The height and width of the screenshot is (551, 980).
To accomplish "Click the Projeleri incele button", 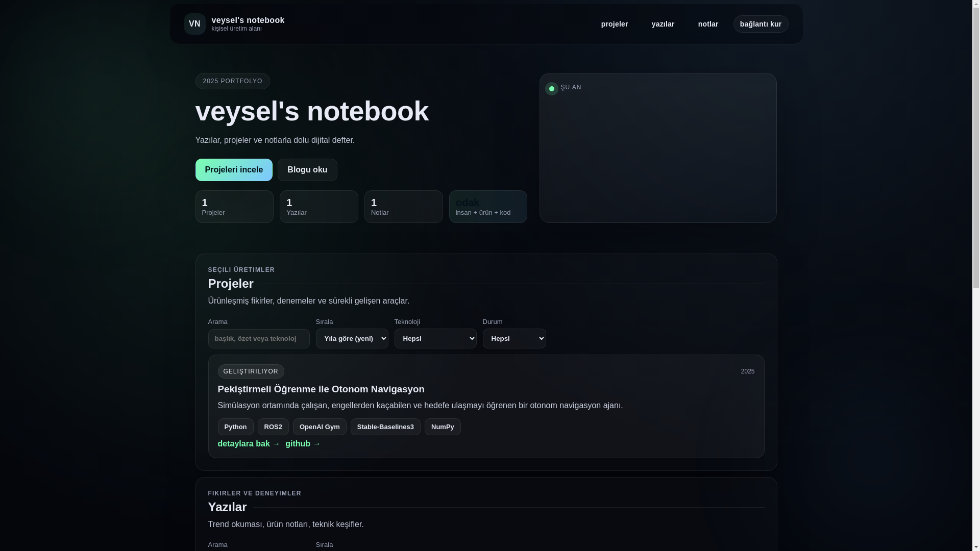I will pos(234,170).
